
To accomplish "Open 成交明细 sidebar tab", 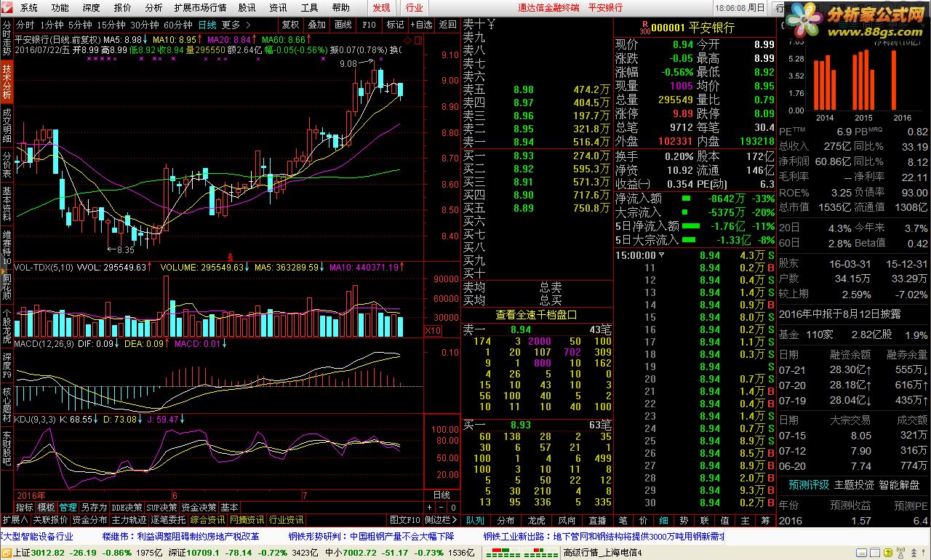I will (7, 125).
